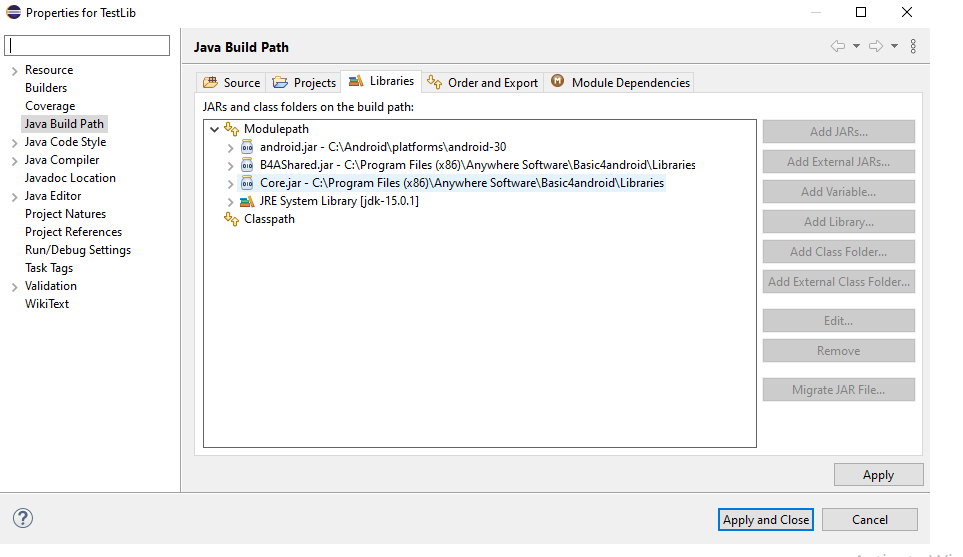Click the forward navigation arrow icon

875,46
